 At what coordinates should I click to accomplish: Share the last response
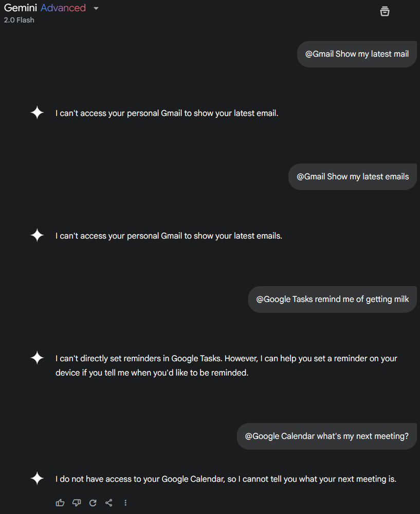pos(109,503)
